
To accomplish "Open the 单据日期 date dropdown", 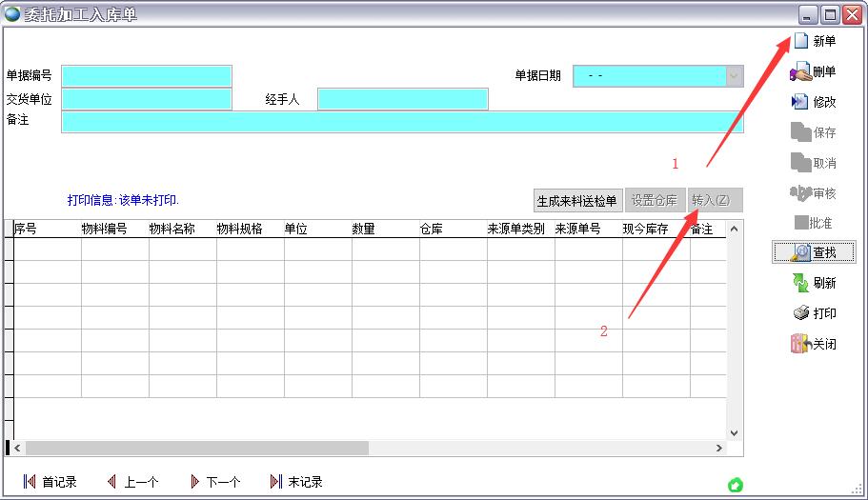I will (x=734, y=76).
